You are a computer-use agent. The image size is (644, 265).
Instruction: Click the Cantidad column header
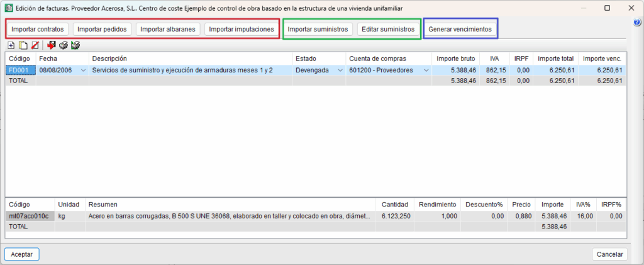394,205
